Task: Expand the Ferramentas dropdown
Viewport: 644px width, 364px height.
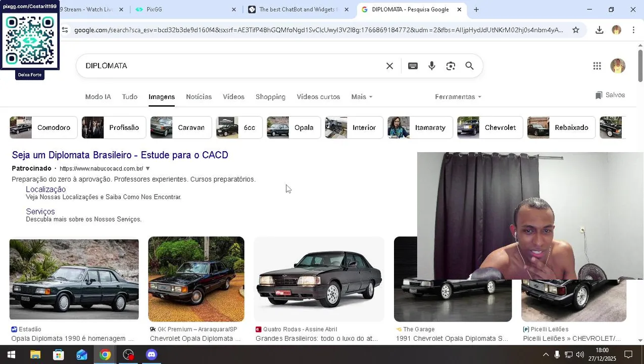Action: tap(458, 97)
